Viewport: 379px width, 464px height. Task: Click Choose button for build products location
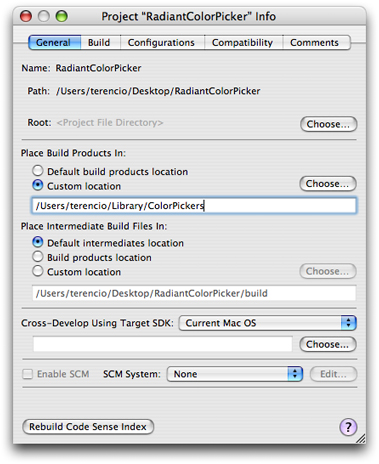pos(328,184)
